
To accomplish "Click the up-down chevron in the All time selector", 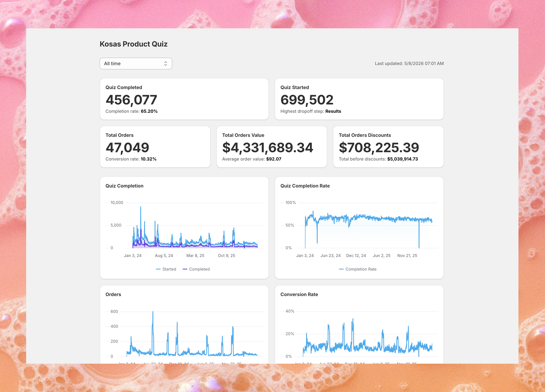I will (x=165, y=64).
